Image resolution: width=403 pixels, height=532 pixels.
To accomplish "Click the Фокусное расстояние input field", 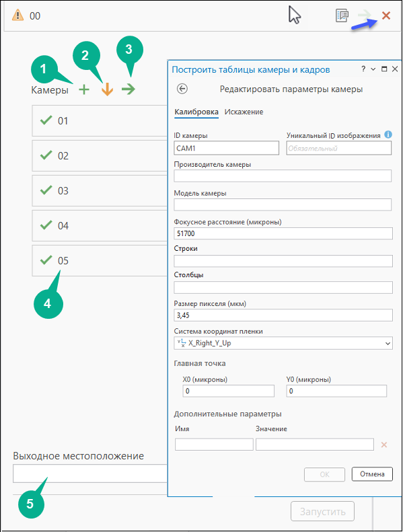I will pyautogui.click(x=283, y=233).
